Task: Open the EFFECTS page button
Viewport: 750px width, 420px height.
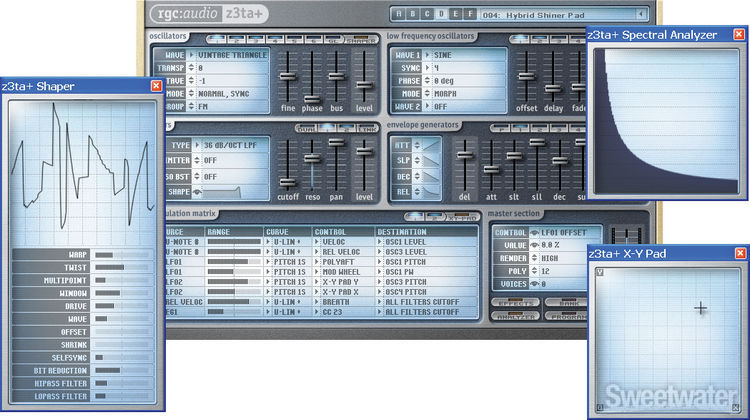Action: 516,303
